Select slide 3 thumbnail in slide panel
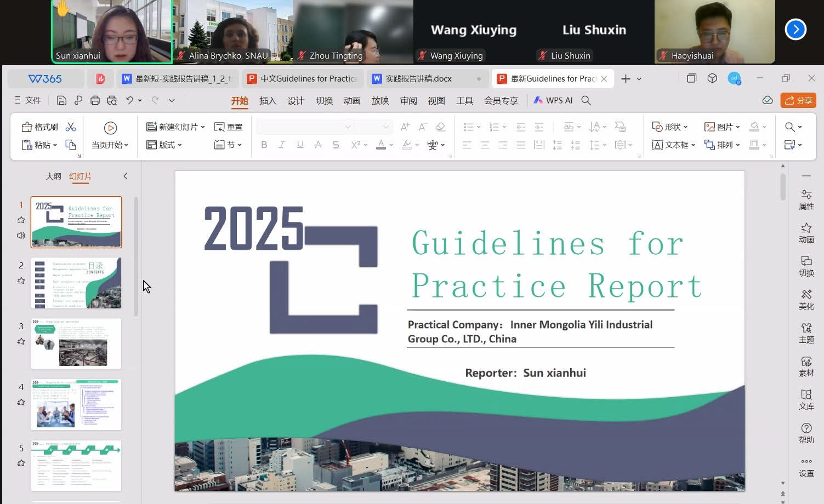 pyautogui.click(x=76, y=343)
